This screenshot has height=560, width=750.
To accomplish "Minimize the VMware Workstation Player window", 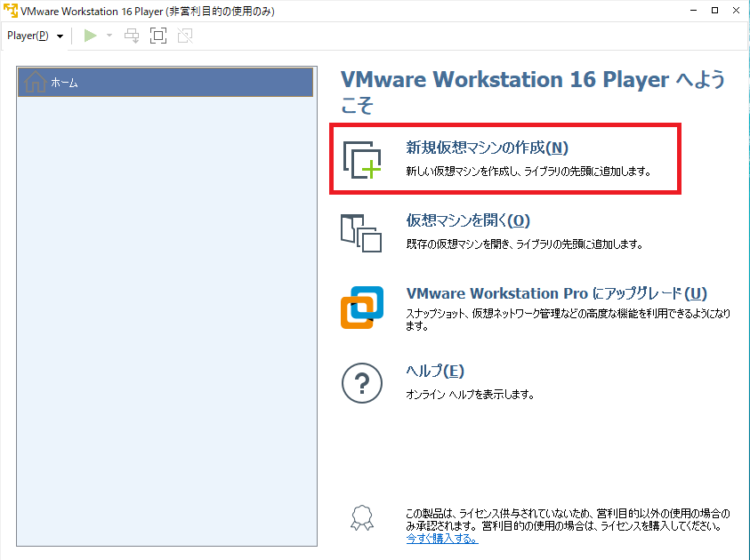I will pos(694,11).
